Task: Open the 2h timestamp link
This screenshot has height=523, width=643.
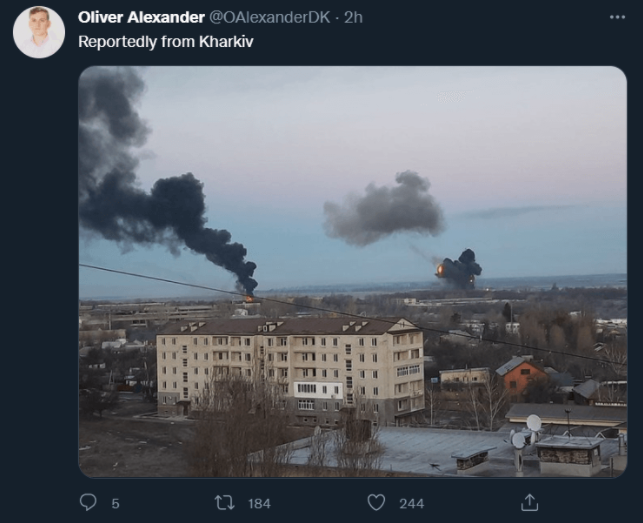Action: coord(353,17)
